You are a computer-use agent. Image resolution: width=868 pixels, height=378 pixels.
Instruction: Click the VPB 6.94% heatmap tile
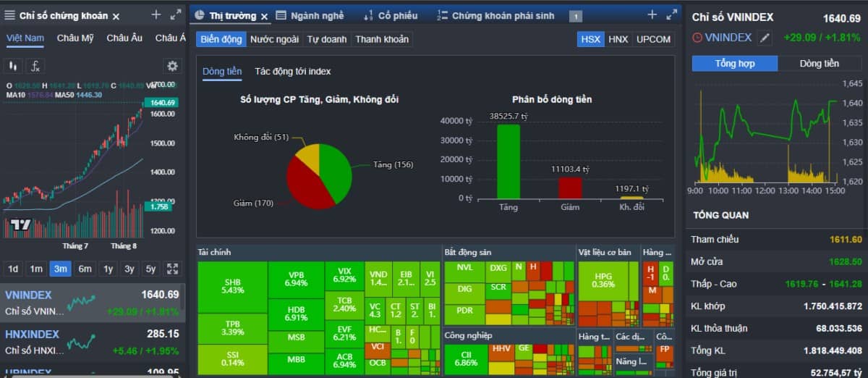[297, 280]
